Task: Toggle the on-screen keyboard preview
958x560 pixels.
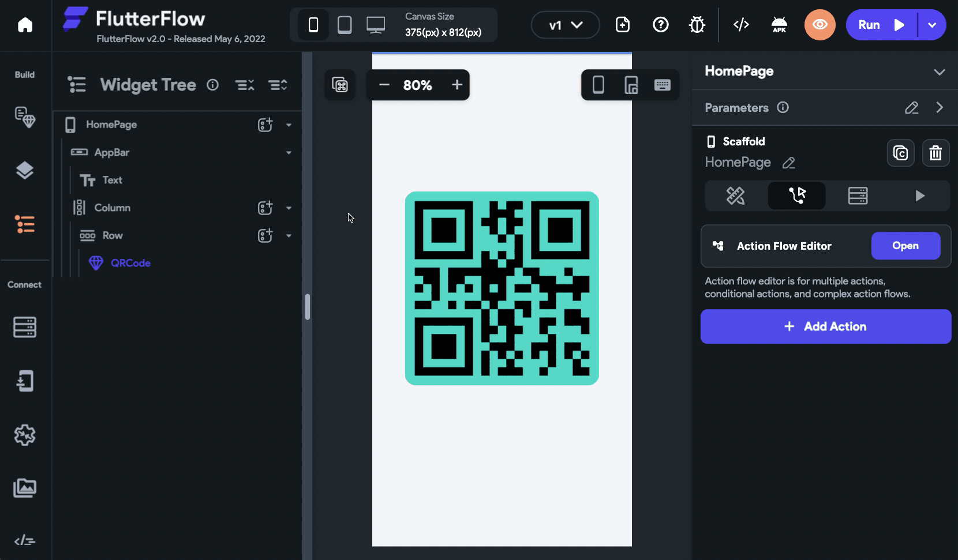Action: (x=663, y=85)
